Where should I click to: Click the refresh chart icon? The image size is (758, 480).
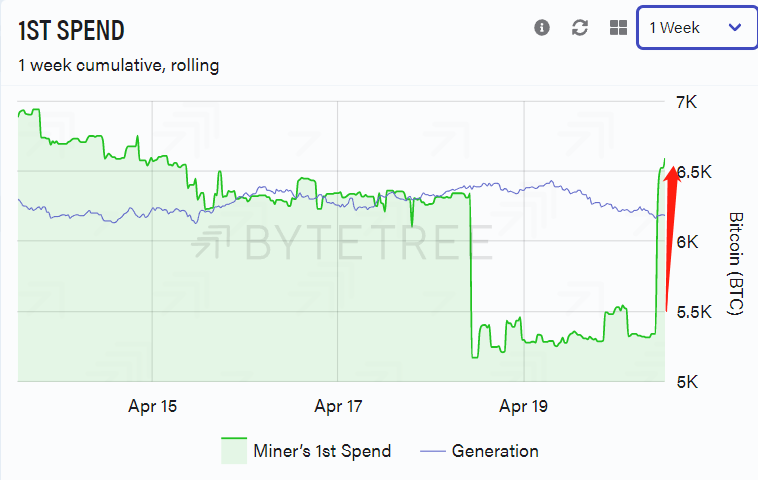click(580, 28)
